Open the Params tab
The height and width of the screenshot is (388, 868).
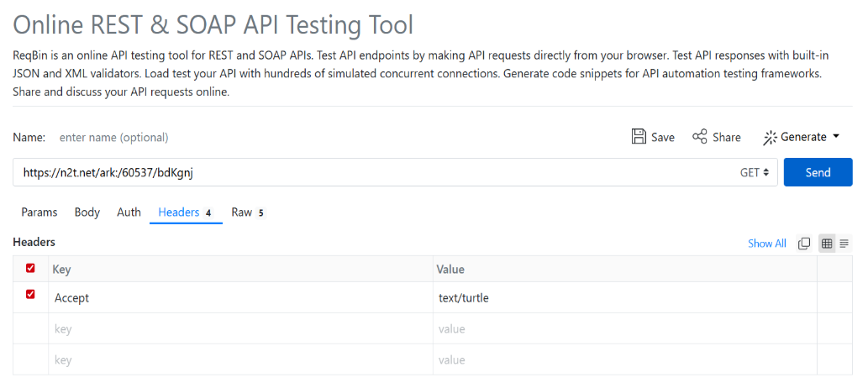(x=39, y=212)
